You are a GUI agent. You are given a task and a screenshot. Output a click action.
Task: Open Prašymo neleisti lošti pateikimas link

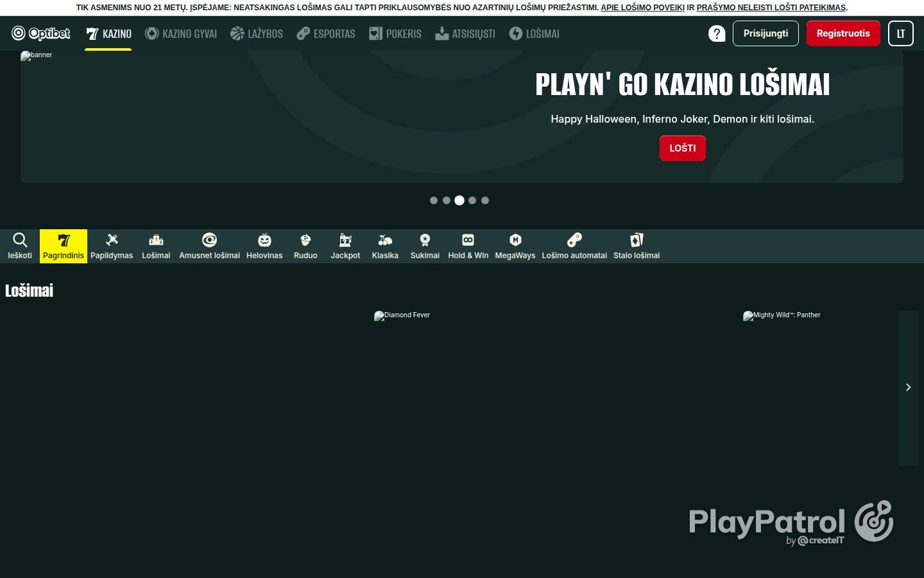coord(771,8)
